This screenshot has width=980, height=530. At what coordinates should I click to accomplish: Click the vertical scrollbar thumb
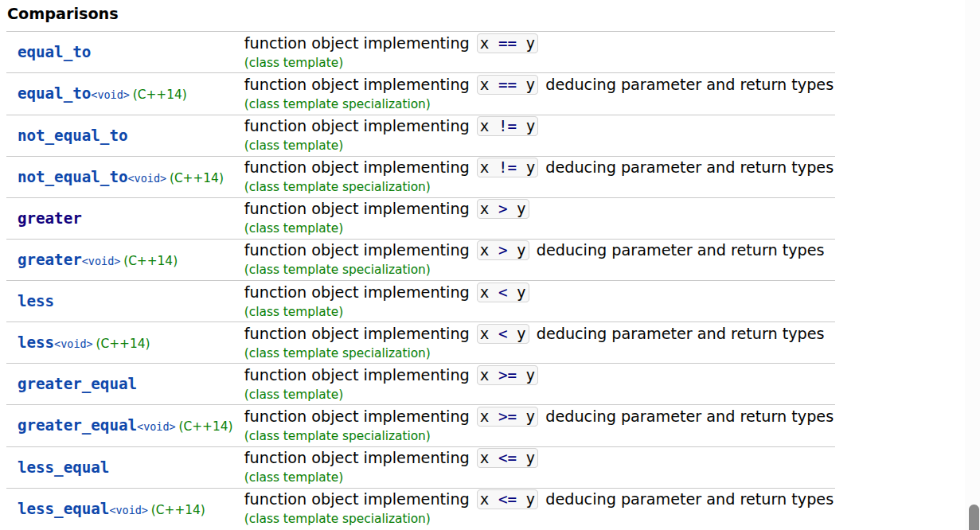(973, 517)
